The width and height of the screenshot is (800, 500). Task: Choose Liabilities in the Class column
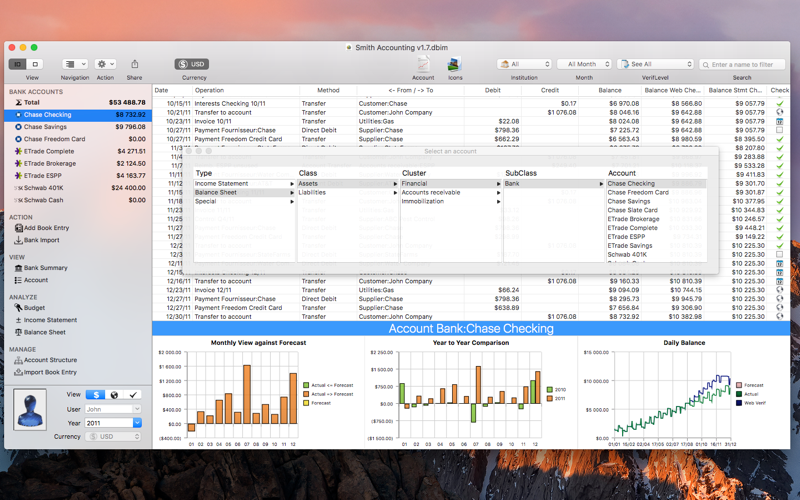pos(348,193)
